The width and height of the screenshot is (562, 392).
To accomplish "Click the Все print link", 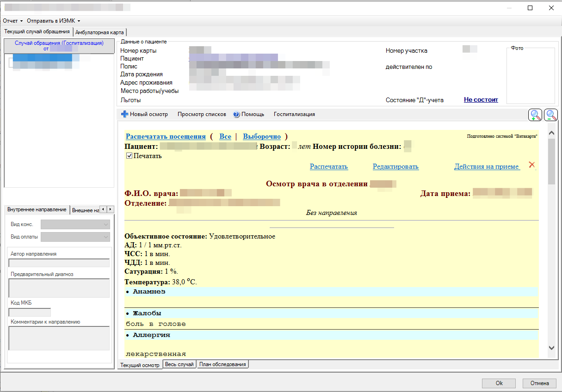I will coord(225,136).
